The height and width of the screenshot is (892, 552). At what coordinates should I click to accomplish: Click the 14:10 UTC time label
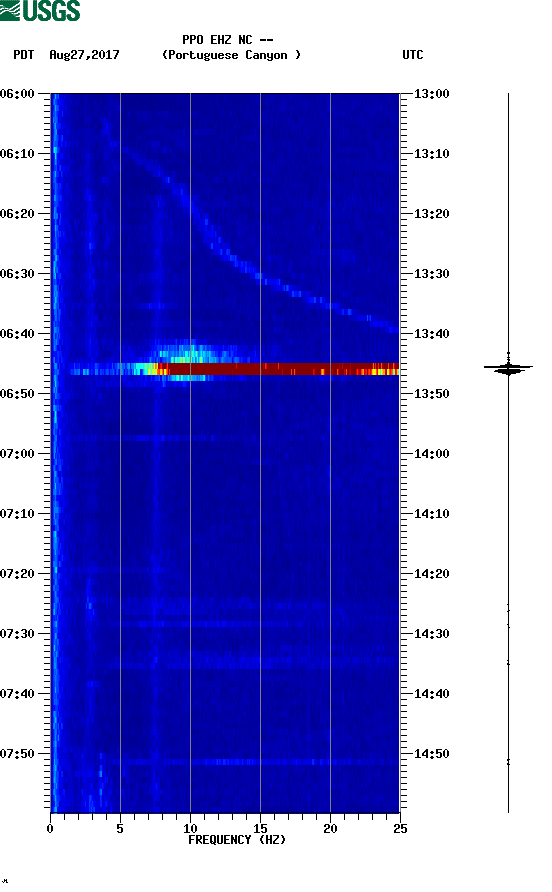tap(432, 514)
